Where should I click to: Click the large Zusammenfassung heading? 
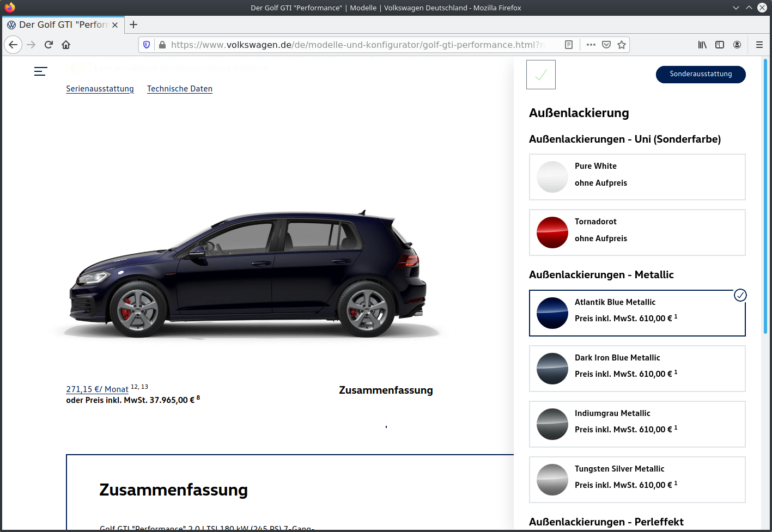coord(173,490)
